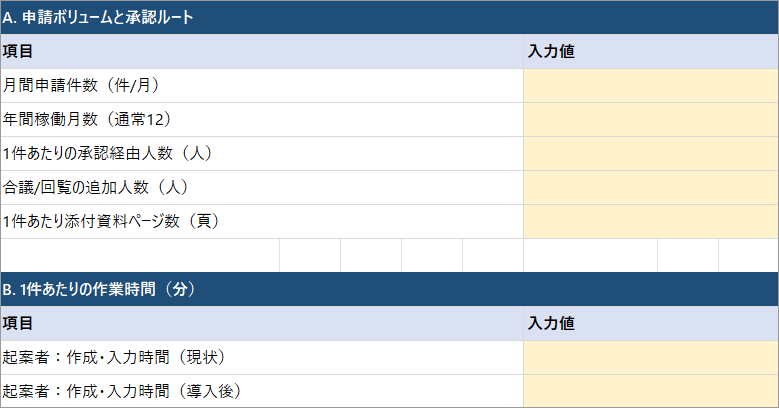This screenshot has width=779, height=408.
Task: Click input cell for 1件あたり添付資料ページ数（頁）
Action: click(650, 221)
